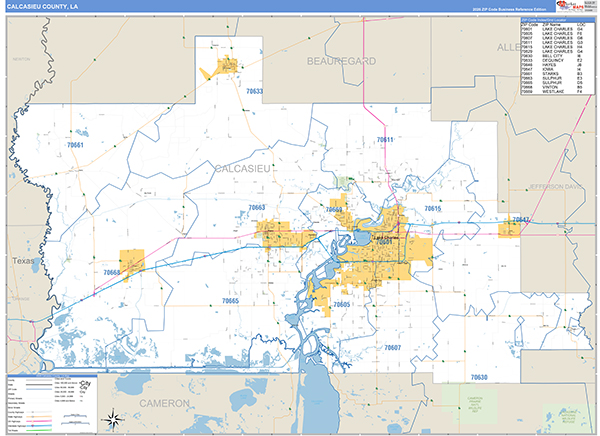Click the map legend box

click(x=52, y=404)
